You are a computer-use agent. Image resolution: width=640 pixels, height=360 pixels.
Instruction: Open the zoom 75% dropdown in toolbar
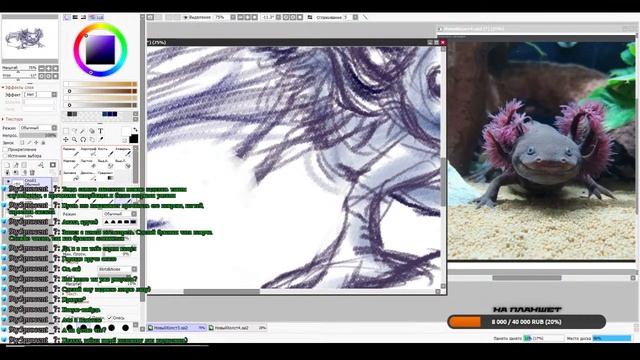pos(233,17)
